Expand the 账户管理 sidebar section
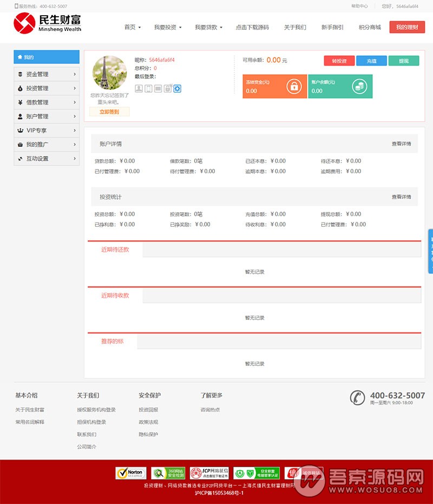The width and height of the screenshot is (433, 504). pos(47,116)
